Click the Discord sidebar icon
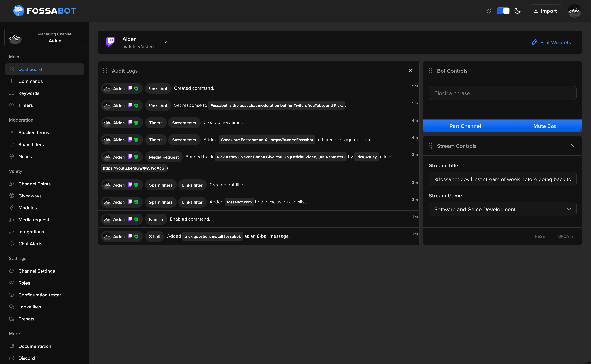This screenshot has width=591, height=364. [12, 358]
